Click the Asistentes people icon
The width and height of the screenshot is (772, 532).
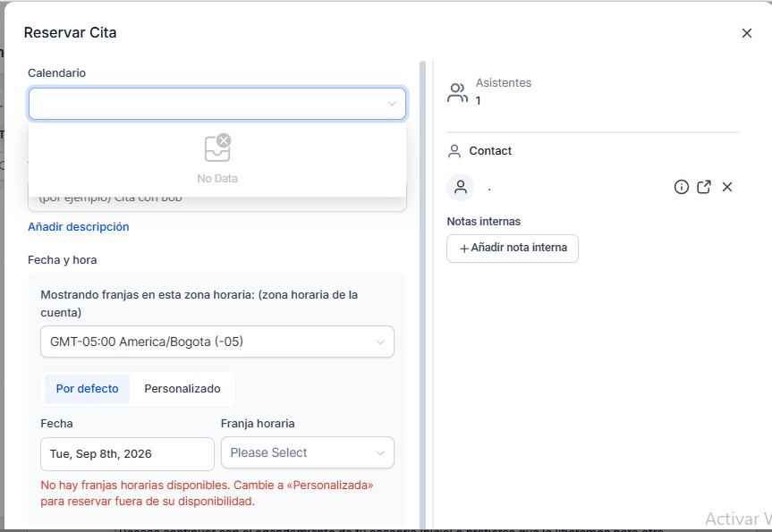point(457,92)
